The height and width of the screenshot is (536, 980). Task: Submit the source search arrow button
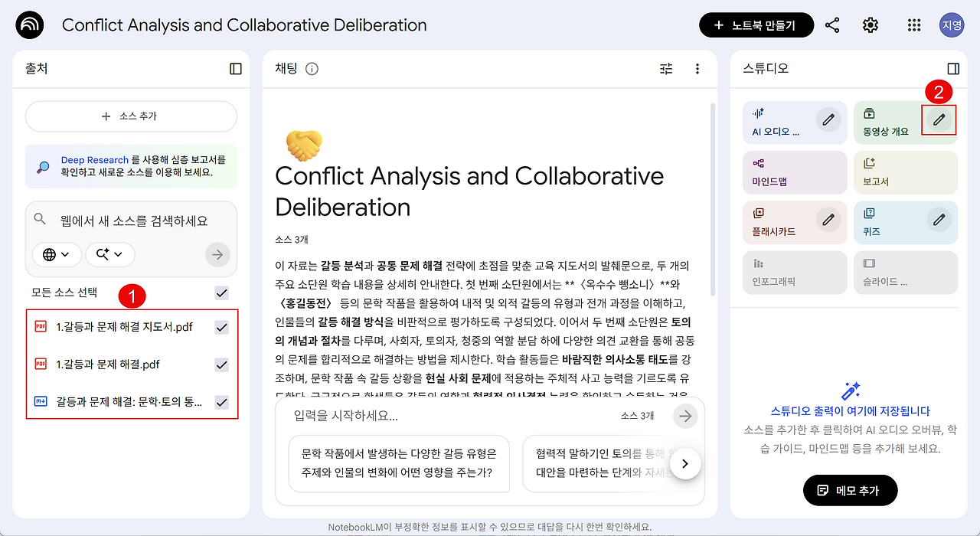click(x=218, y=254)
